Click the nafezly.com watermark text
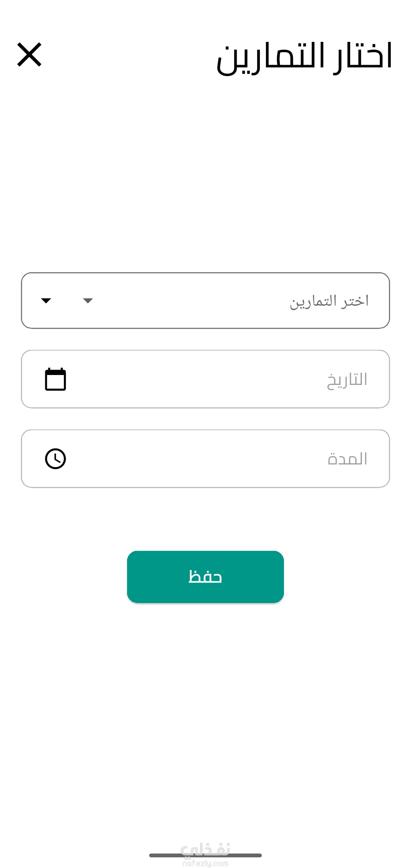 click(x=205, y=863)
